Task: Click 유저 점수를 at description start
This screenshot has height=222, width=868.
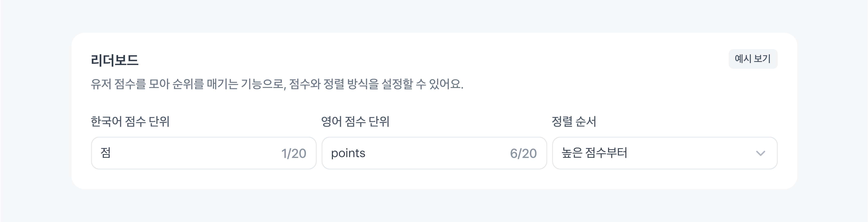Action: [118, 84]
